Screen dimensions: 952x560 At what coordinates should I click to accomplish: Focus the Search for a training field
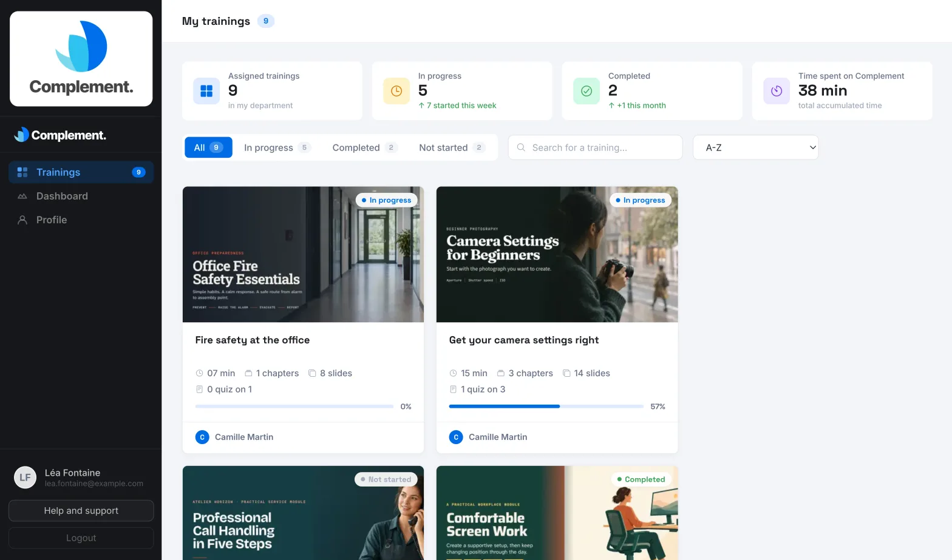click(595, 147)
